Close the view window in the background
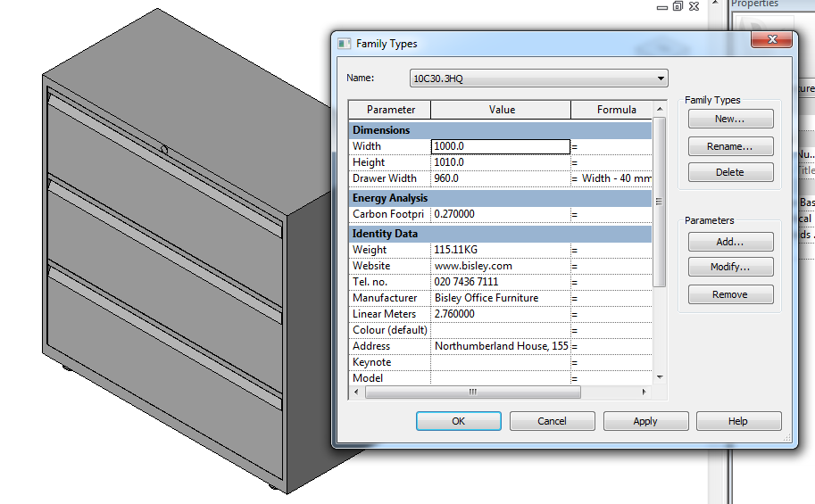Screen dimensions: 815x504 click(694, 6)
